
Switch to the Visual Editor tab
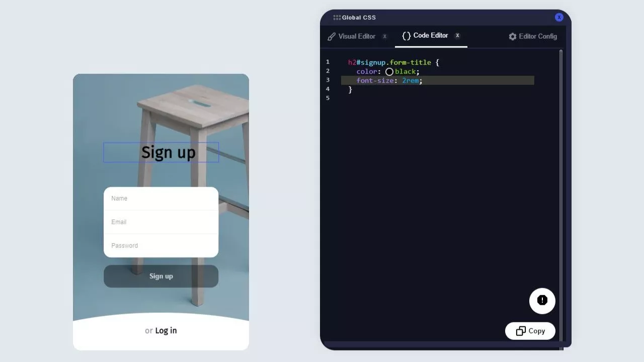coord(357,36)
